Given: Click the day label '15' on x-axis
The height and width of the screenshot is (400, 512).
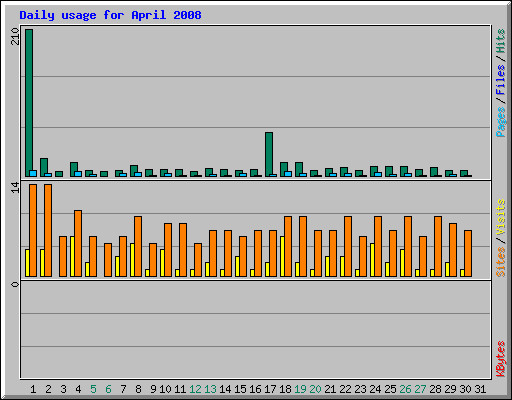Looking at the screenshot, I should (x=240, y=389).
